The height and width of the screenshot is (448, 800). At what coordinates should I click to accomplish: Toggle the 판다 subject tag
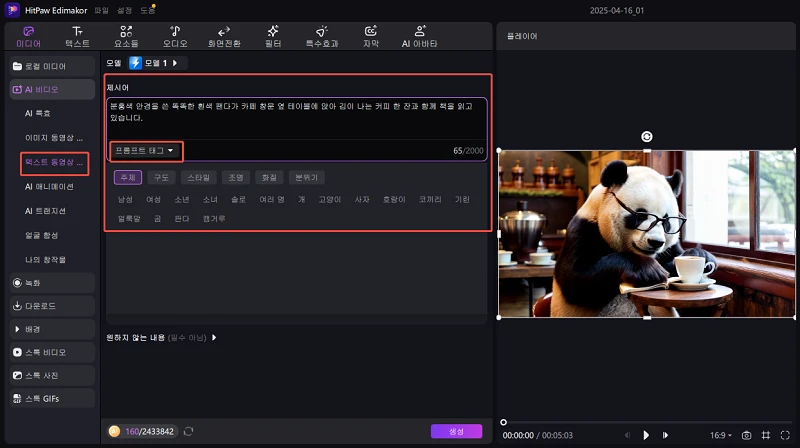182,218
